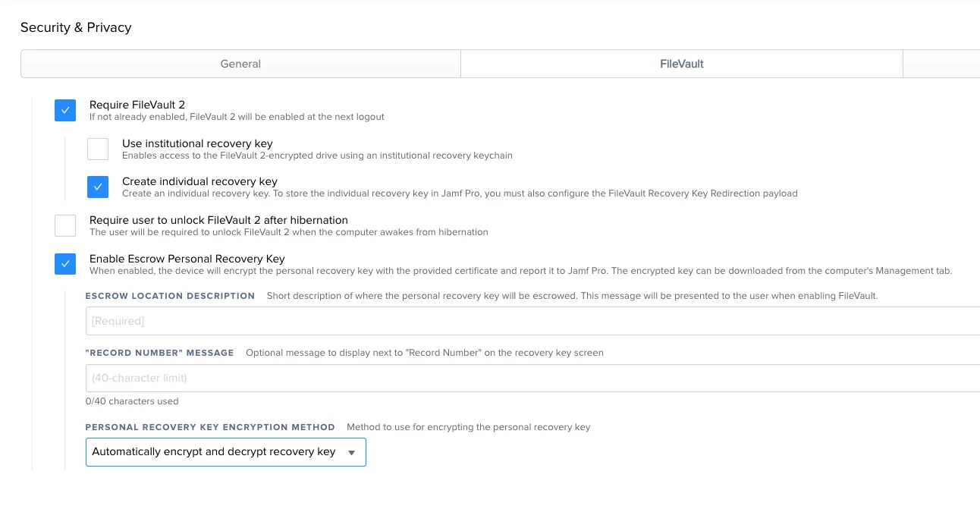Click the encryption method dropdown arrow icon

point(351,453)
